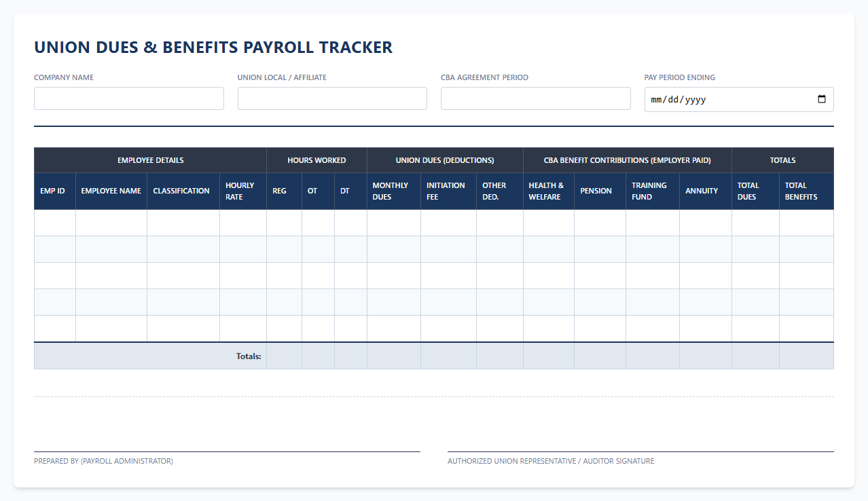The height and width of the screenshot is (501, 868).
Task: Click the TOTAL BENEFITS column header
Action: tap(807, 191)
